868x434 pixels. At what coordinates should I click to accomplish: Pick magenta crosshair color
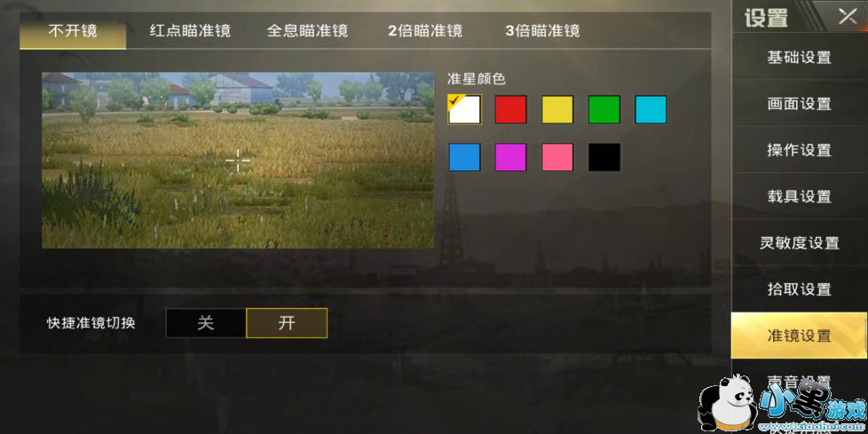click(511, 157)
